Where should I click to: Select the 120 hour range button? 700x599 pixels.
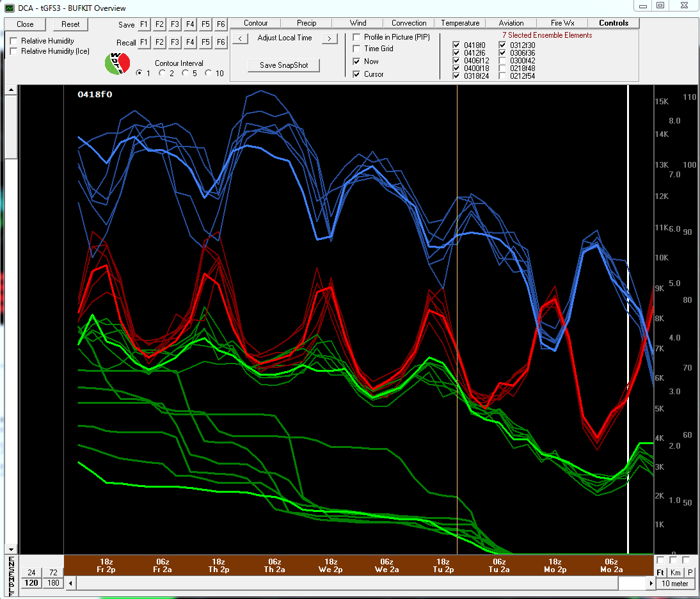pos(31,583)
